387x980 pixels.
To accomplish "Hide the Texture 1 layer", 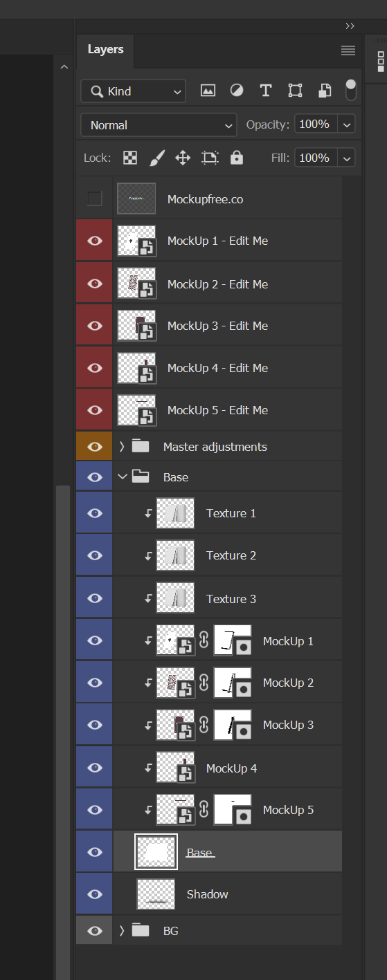I will pyautogui.click(x=95, y=513).
